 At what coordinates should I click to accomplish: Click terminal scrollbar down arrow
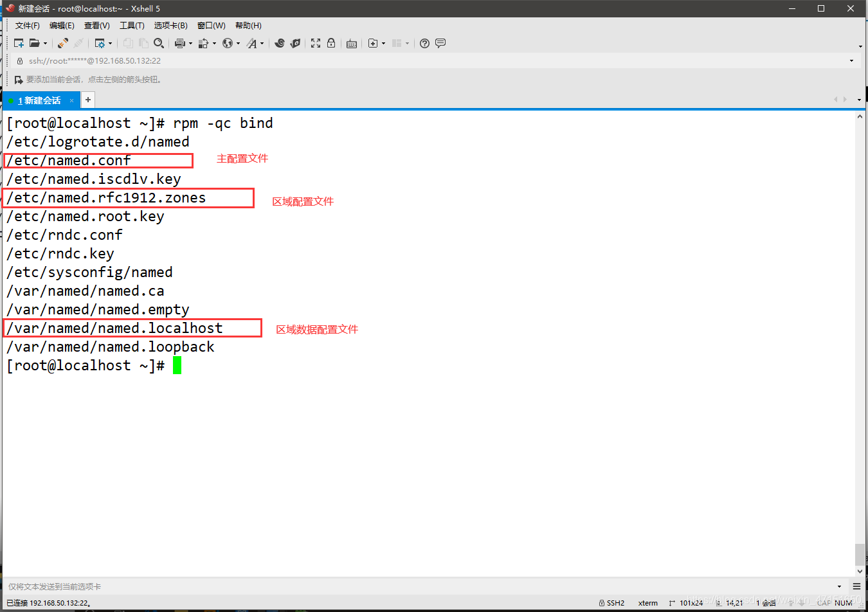[x=860, y=571]
